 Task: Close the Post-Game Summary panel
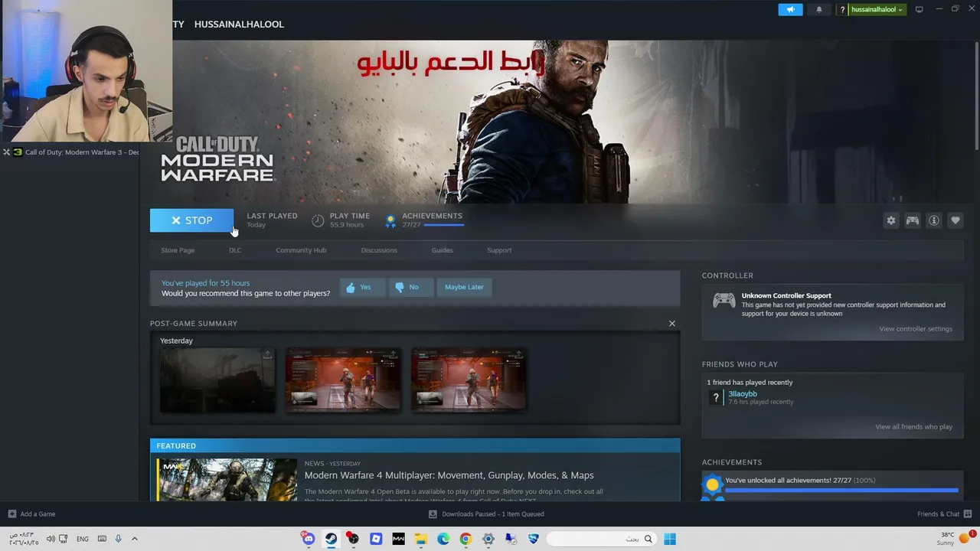tap(672, 323)
